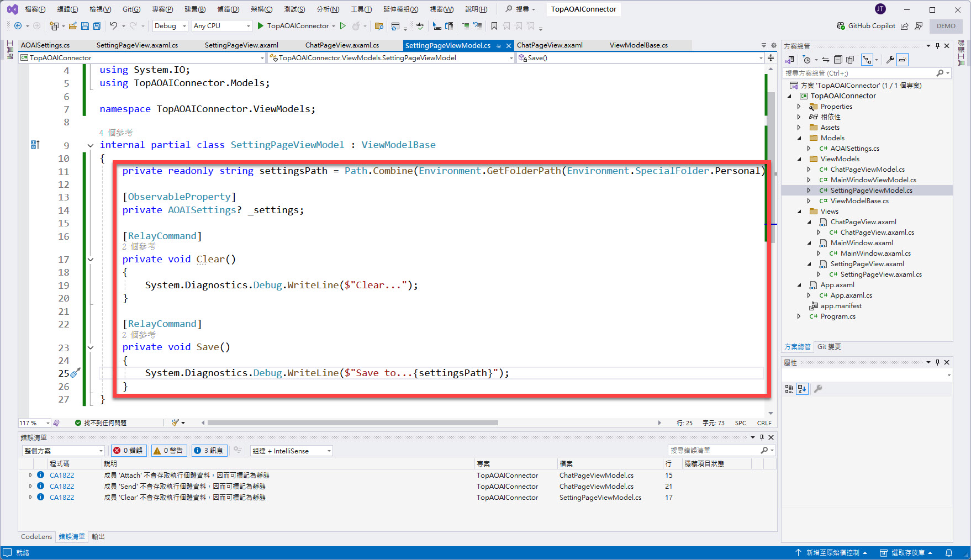971x560 pixels.
Task: Switch to the ChatPageView.axaml tab
Action: coord(550,45)
